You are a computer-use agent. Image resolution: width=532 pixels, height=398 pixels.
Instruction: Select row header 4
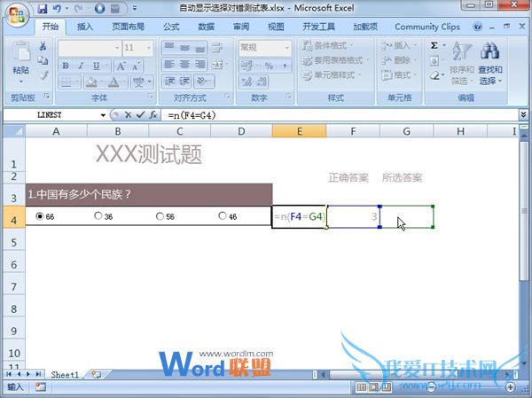pyautogui.click(x=13, y=217)
